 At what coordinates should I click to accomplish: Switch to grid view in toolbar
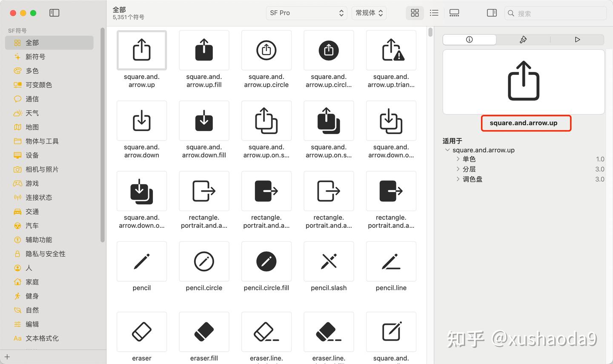(415, 13)
